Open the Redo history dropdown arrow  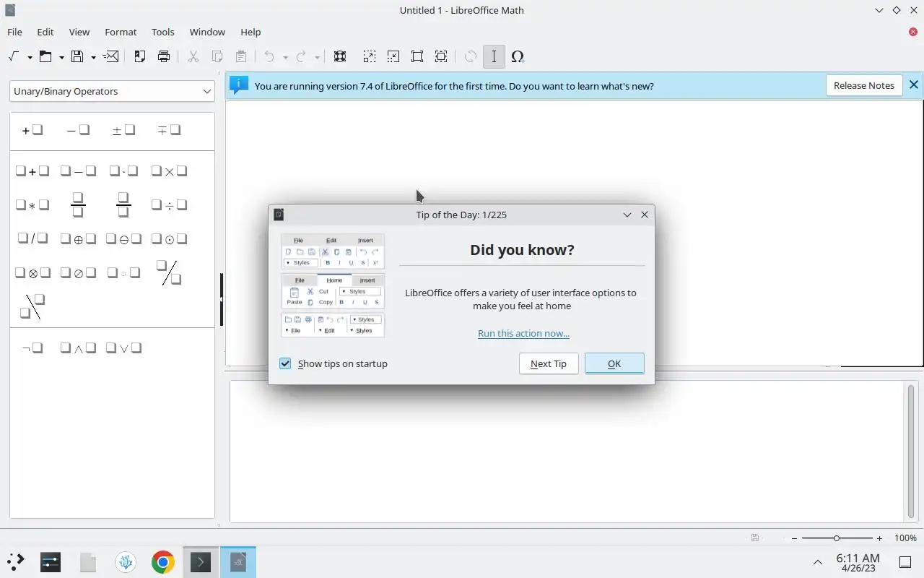point(317,57)
